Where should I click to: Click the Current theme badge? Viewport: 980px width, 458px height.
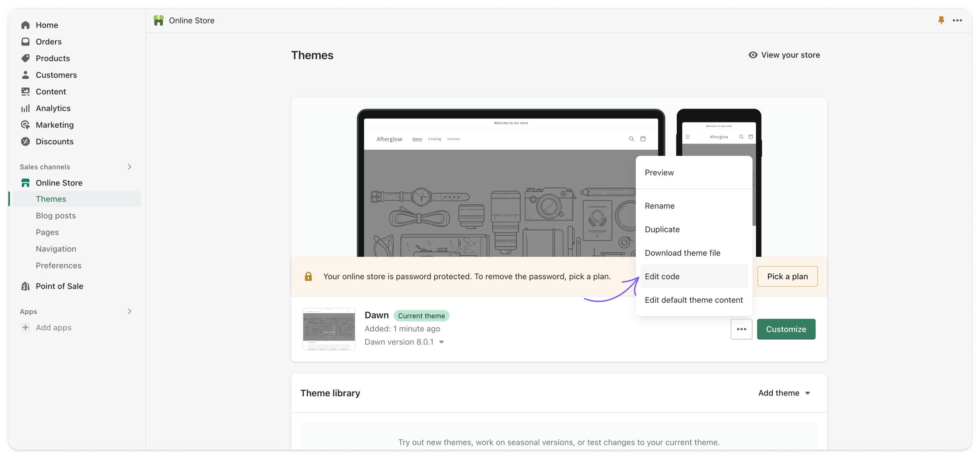click(x=421, y=315)
